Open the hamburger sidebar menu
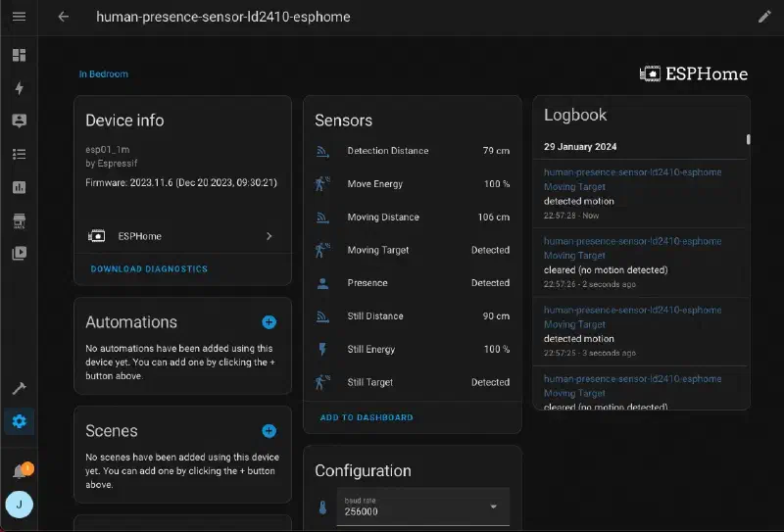 coord(19,17)
